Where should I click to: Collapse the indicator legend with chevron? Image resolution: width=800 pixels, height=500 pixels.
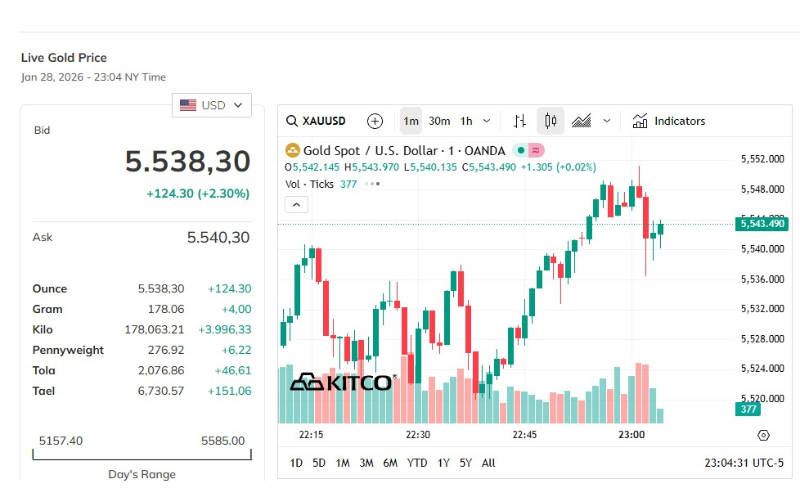tap(296, 205)
